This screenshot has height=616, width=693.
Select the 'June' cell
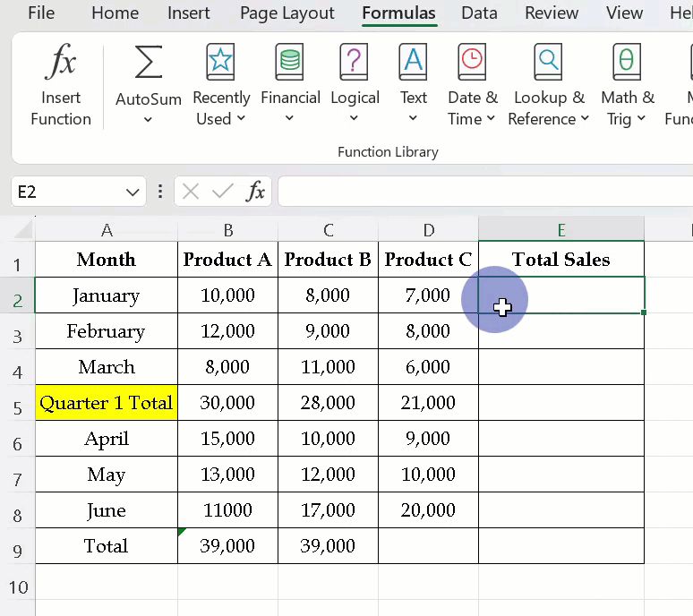pos(107,510)
